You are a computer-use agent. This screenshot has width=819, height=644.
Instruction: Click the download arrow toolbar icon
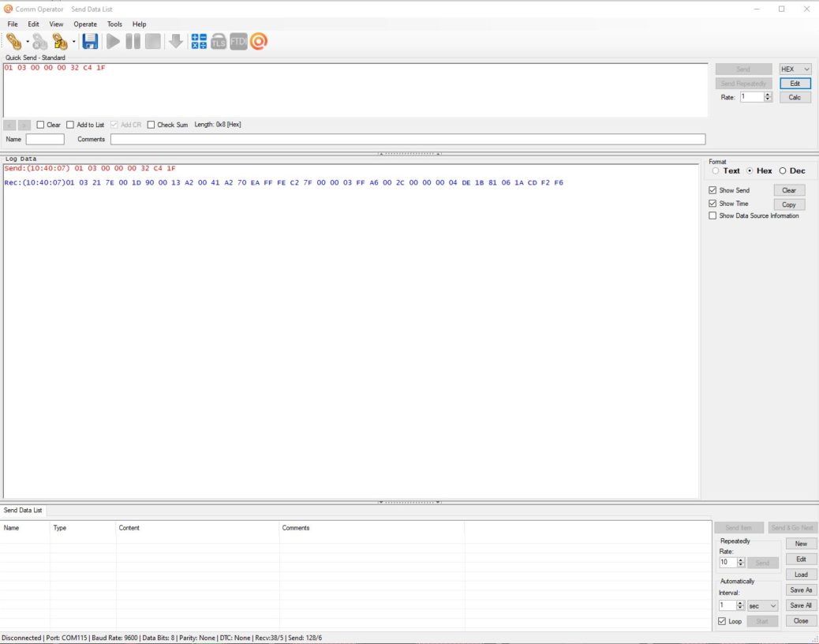coord(175,41)
